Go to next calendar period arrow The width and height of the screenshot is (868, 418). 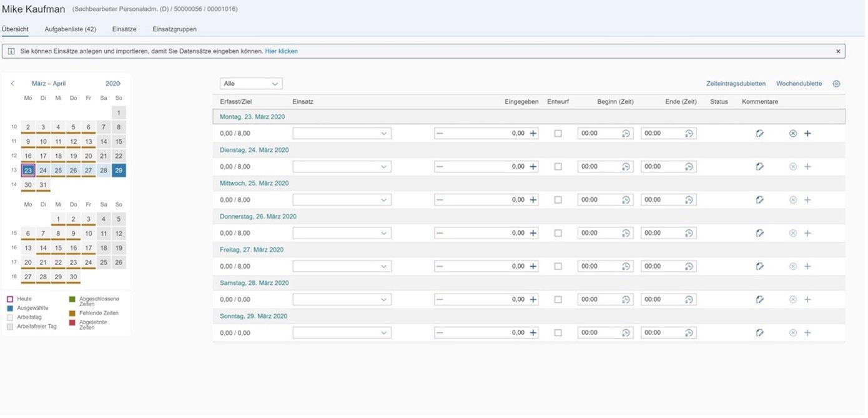(119, 84)
